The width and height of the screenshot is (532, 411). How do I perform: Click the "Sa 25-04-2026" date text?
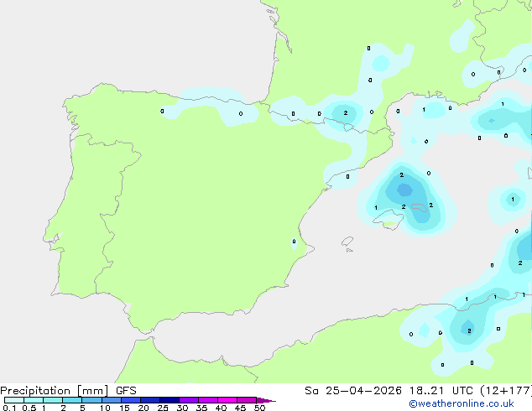pos(353,391)
